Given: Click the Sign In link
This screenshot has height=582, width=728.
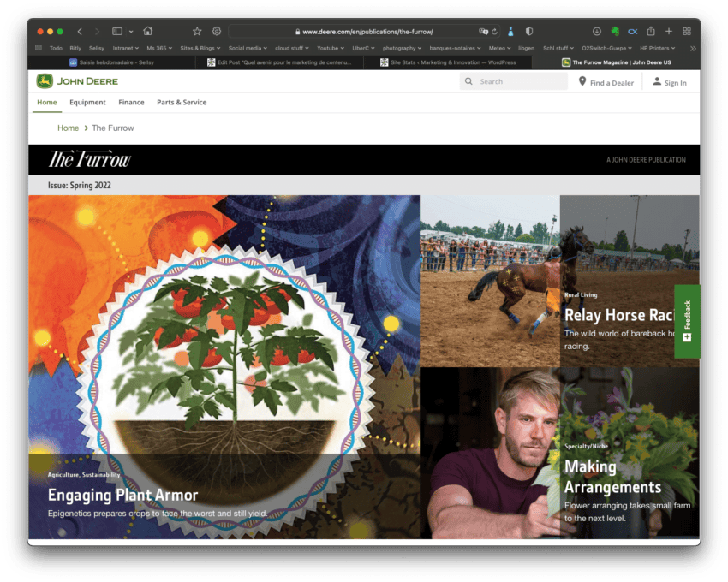Looking at the screenshot, I should (670, 83).
